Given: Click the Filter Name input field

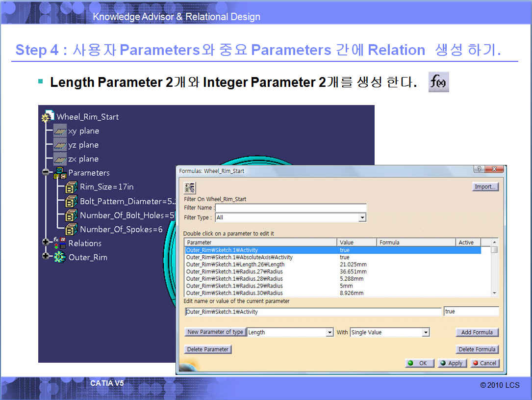Looking at the screenshot, I should point(291,208).
